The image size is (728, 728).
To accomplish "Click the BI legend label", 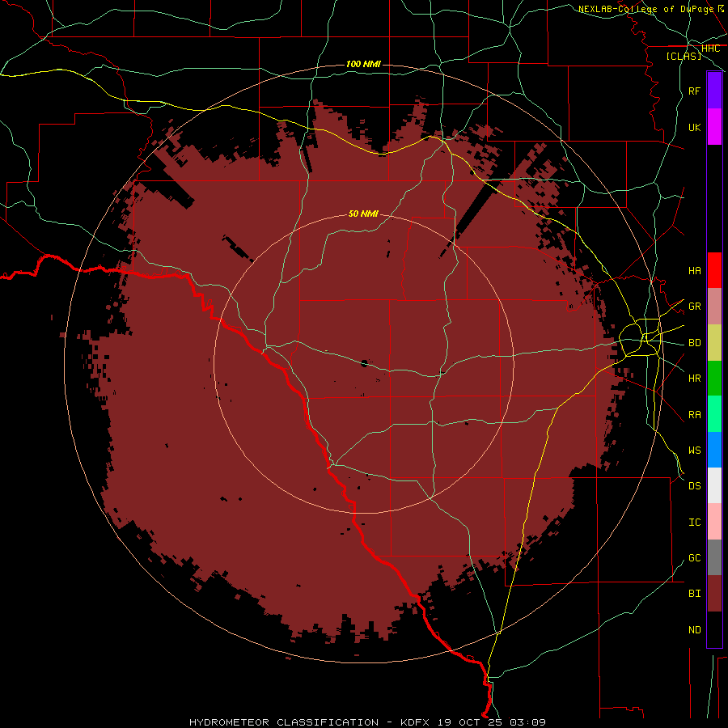I will (x=695, y=594).
